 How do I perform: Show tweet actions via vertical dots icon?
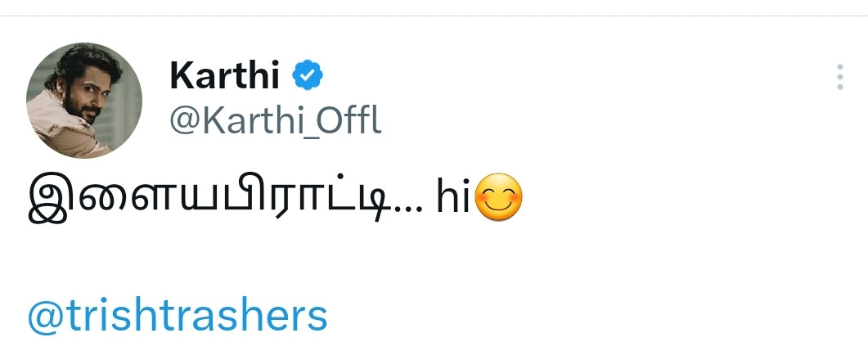[839, 76]
